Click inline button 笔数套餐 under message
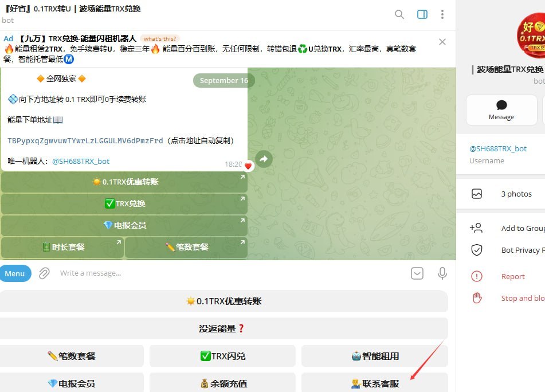The image size is (545, 392). point(186,247)
